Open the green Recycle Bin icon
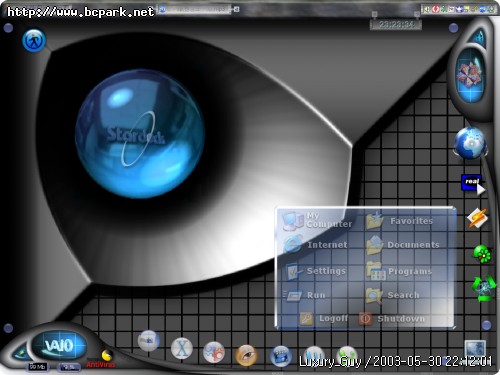The width and height of the screenshot is (500, 375). pos(483,289)
